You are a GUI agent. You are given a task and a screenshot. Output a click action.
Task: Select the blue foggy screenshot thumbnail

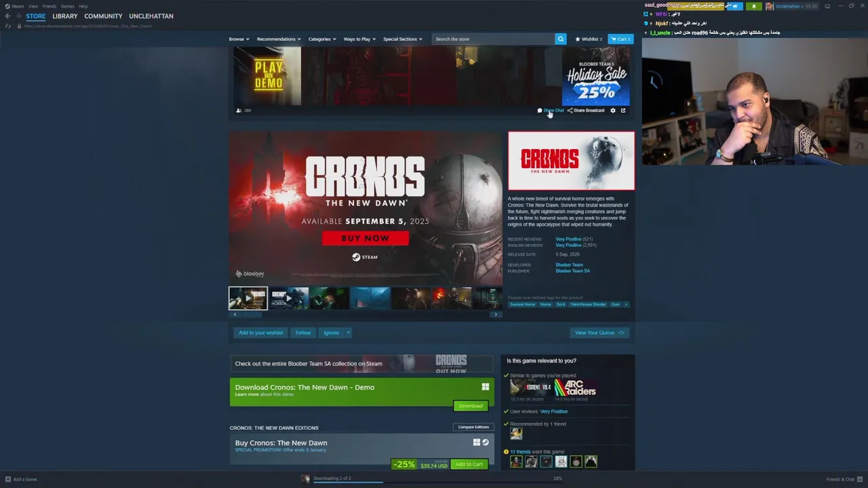(x=370, y=298)
